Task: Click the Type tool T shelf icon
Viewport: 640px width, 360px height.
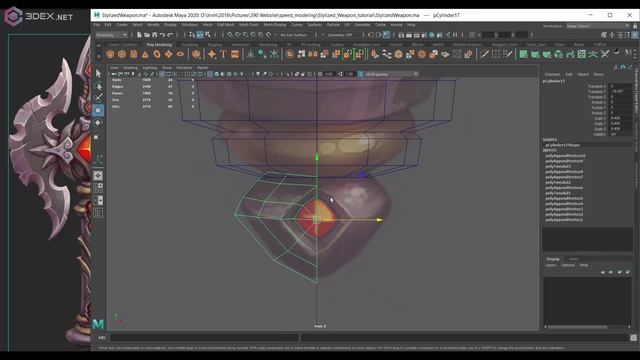Action: coord(223,54)
